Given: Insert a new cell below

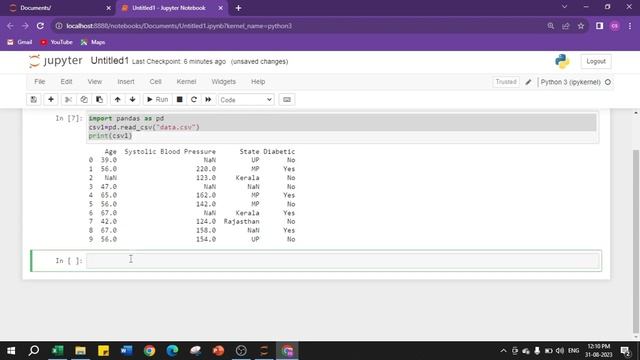Looking at the screenshot, I should coord(51,100).
